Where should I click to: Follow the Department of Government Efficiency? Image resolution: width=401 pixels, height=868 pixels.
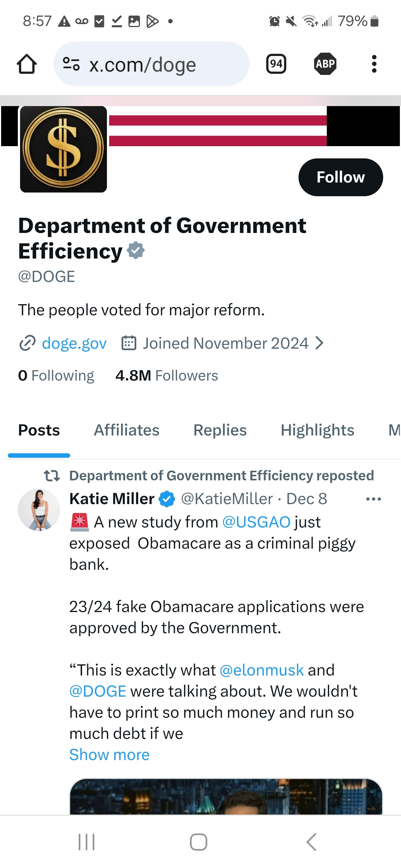(x=340, y=177)
